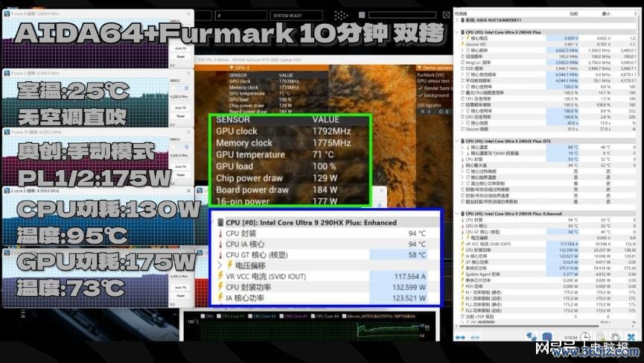Click Auto Fit in P-core 1 graph window
Image resolution: width=644 pixels, height=363 pixels.
point(181,108)
